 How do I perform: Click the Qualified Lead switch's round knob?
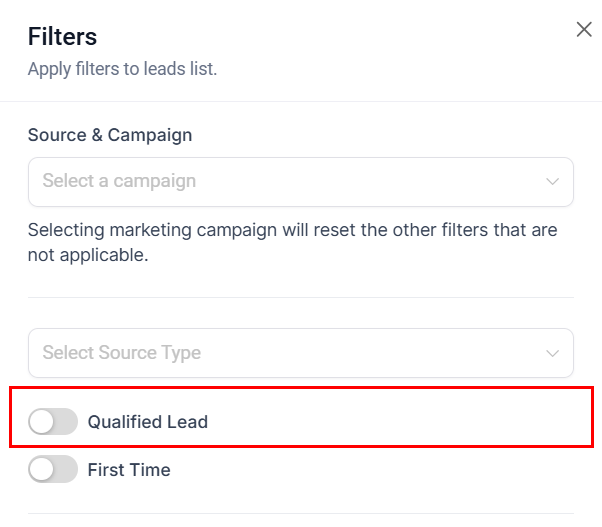click(x=42, y=422)
